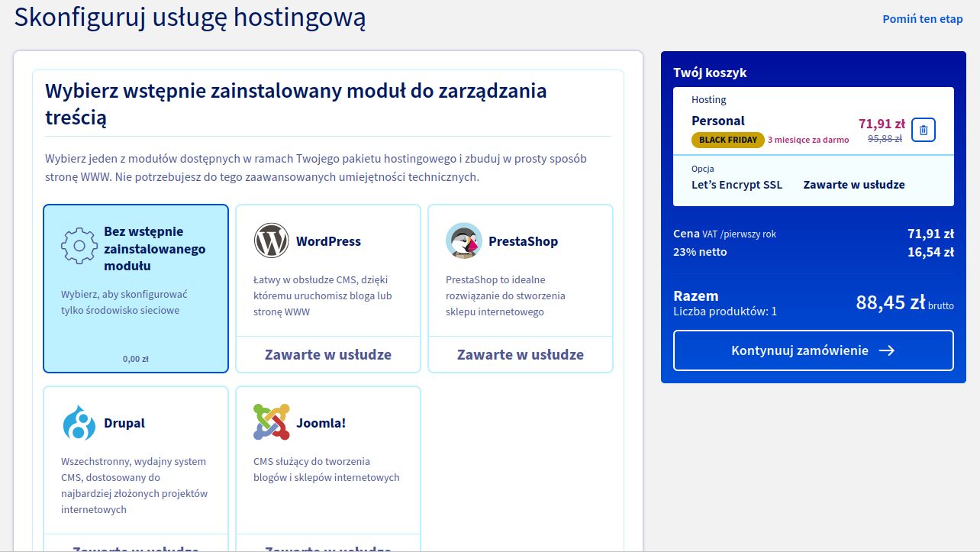Screen dimensions: 980x552
Task: Click the Let's Encrypt SSL option text
Action: (x=737, y=185)
